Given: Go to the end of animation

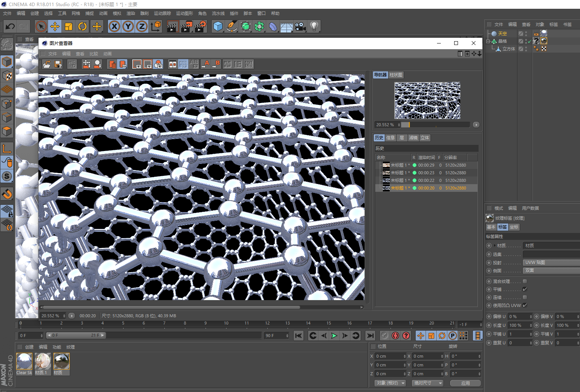Looking at the screenshot, I should pyautogui.click(x=370, y=336).
